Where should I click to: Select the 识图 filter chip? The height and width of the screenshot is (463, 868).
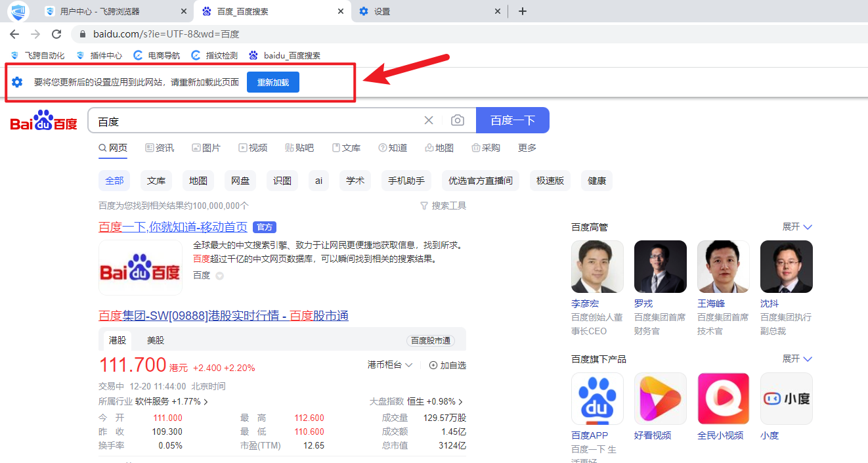tap(282, 181)
